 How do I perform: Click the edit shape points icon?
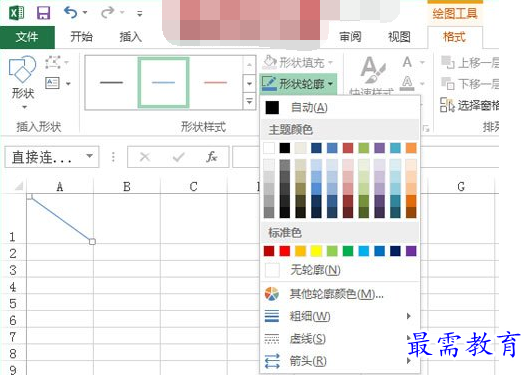pyautogui.click(x=53, y=62)
